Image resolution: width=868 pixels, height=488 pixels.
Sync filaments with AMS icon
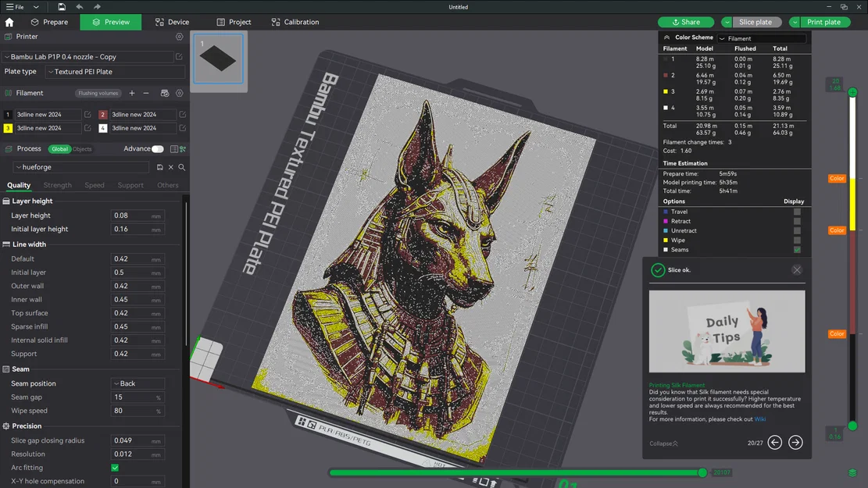[x=164, y=93]
